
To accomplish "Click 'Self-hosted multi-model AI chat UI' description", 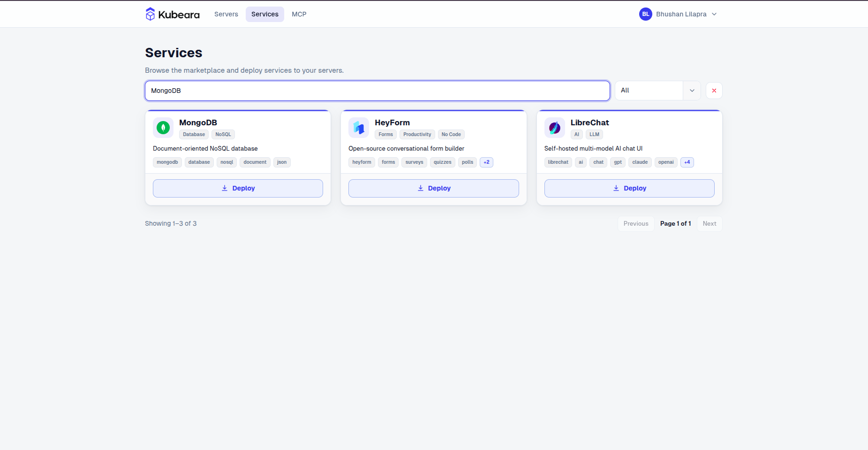I will [x=593, y=149].
